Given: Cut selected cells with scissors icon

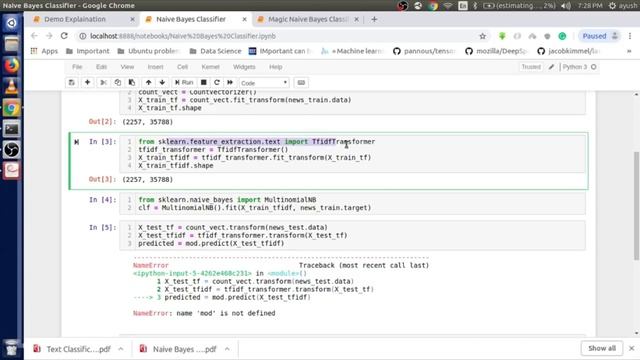Looking at the screenshot, I should coord(104,82).
